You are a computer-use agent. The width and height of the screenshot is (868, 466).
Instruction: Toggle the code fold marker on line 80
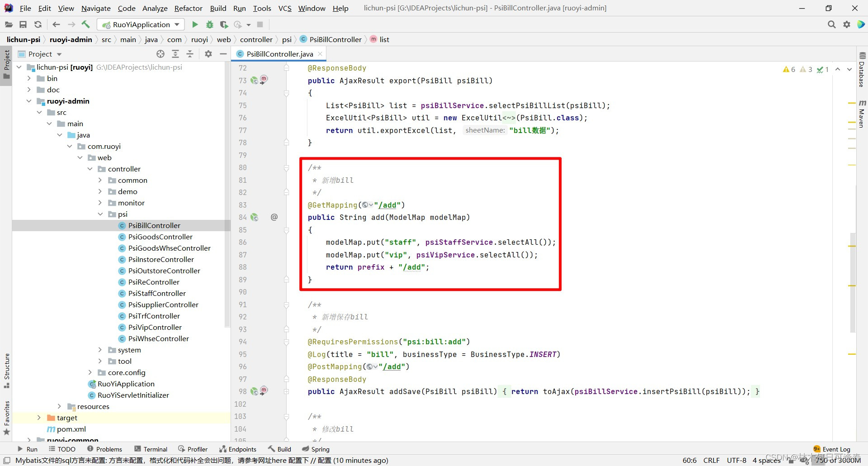[x=286, y=168]
